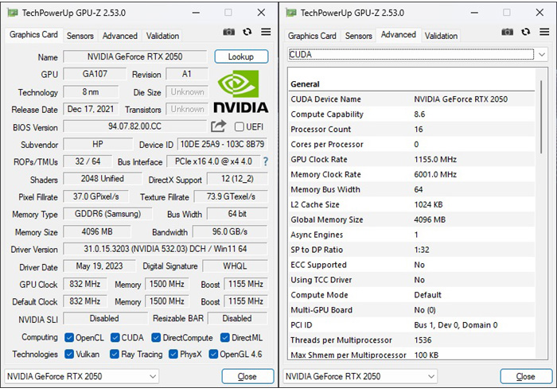Open the Graphics Card tab in left window
557x392 pixels.
click(x=33, y=35)
